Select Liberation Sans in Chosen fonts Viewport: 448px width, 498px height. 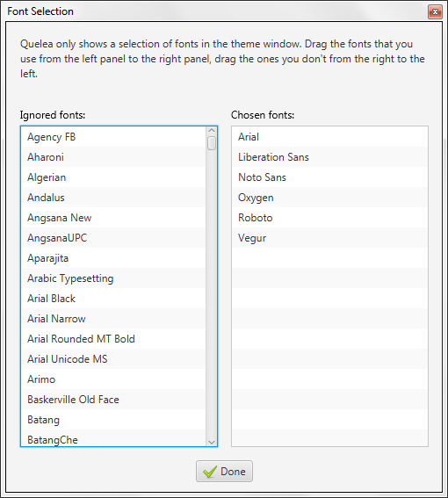329,157
